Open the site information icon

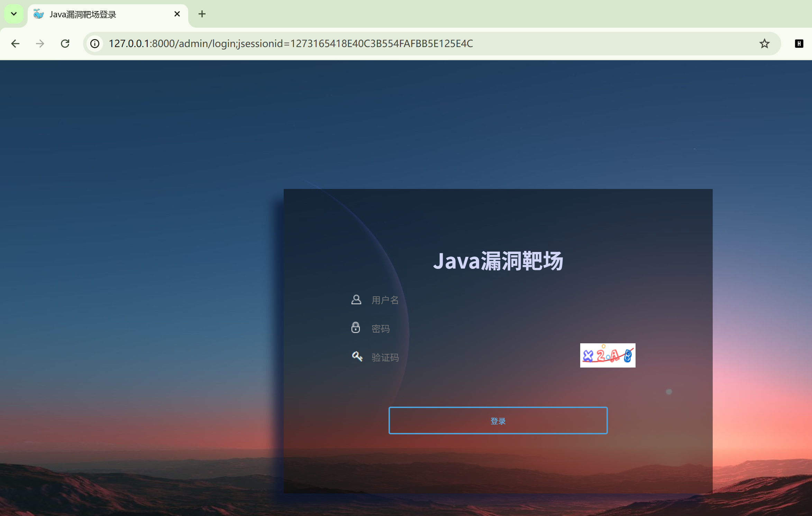(x=95, y=44)
